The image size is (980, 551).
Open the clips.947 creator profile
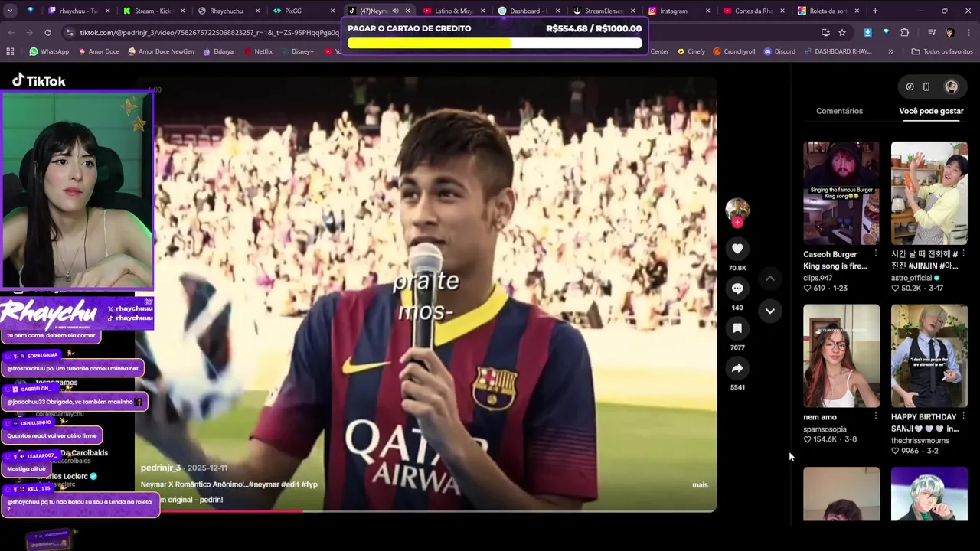click(818, 278)
